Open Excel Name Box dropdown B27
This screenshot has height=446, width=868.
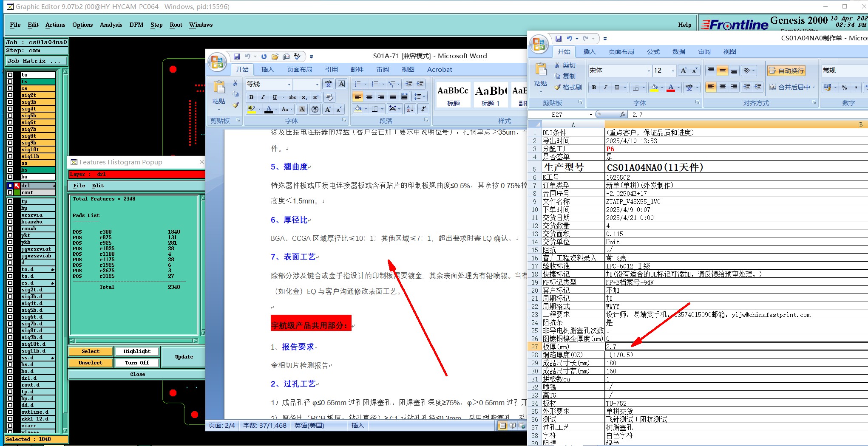click(591, 115)
